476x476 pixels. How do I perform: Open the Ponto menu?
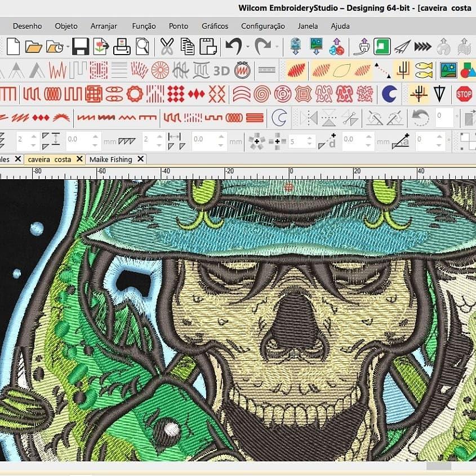tap(179, 26)
